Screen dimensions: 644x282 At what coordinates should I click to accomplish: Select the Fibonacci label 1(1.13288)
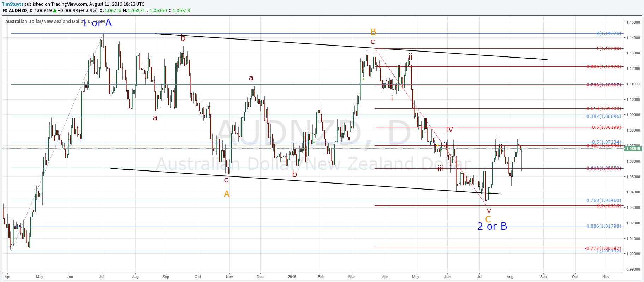click(609, 48)
